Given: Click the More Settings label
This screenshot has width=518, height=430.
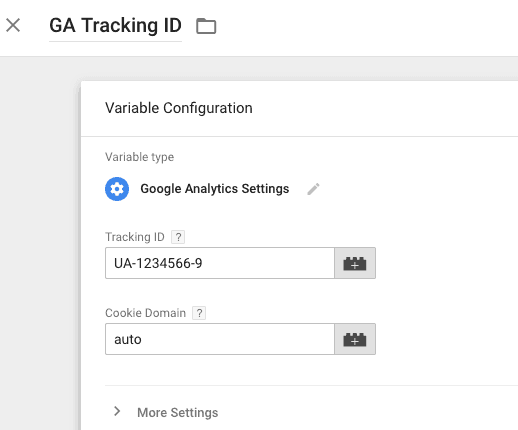Looking at the screenshot, I should pos(178,413).
